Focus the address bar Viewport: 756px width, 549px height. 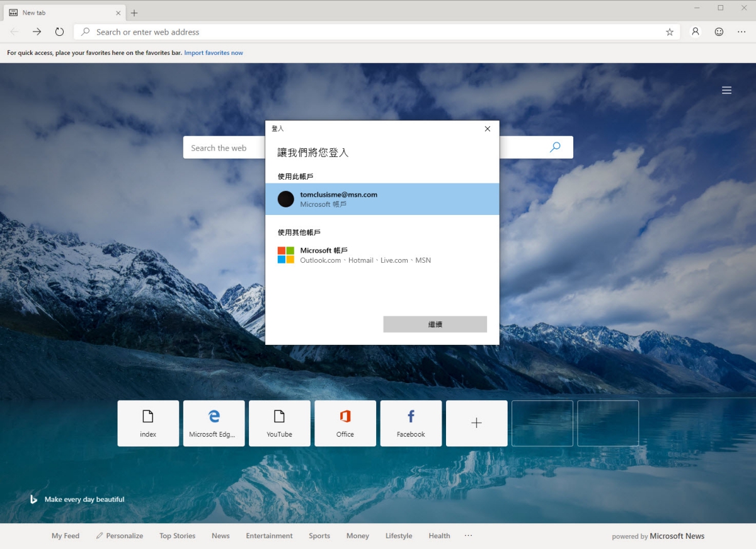tap(377, 32)
